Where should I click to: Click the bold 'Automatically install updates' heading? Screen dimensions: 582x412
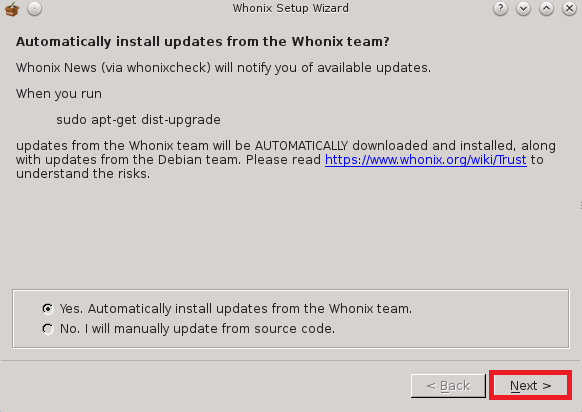pyautogui.click(x=203, y=42)
